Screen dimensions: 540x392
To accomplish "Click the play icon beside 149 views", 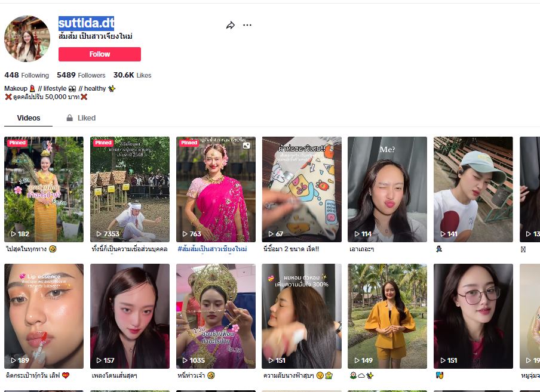I will click(357, 360).
